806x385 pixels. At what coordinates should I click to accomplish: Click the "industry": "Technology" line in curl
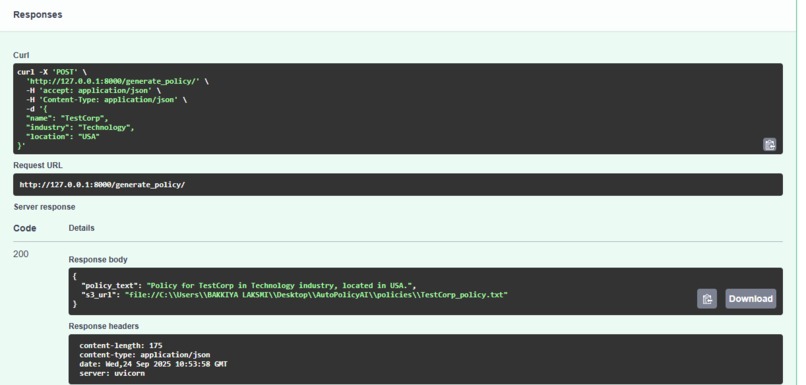pos(80,127)
